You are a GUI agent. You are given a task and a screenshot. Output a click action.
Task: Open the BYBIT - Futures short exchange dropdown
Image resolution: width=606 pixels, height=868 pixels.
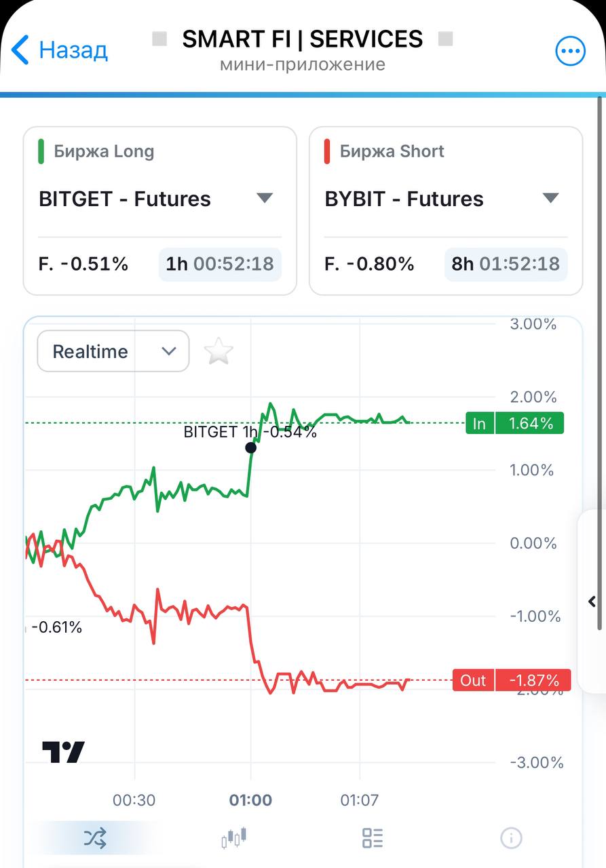click(446, 199)
